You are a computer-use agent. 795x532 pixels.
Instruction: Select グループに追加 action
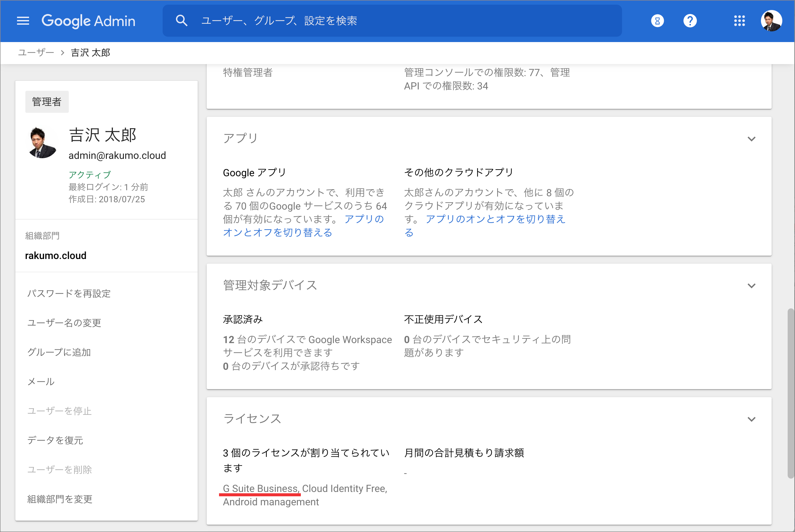point(59,352)
